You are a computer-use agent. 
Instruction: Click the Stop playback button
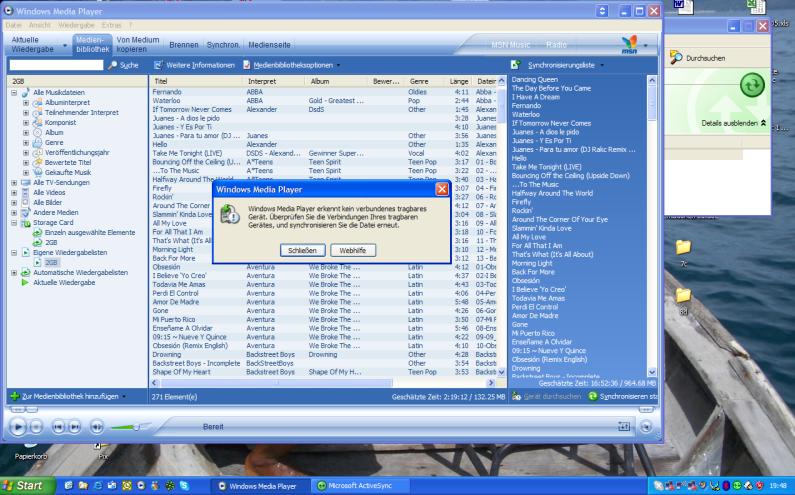(36, 427)
